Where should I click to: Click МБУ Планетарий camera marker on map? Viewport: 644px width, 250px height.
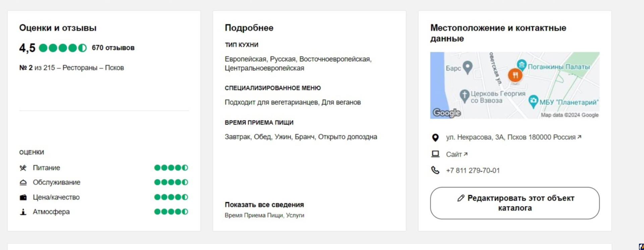click(x=533, y=102)
